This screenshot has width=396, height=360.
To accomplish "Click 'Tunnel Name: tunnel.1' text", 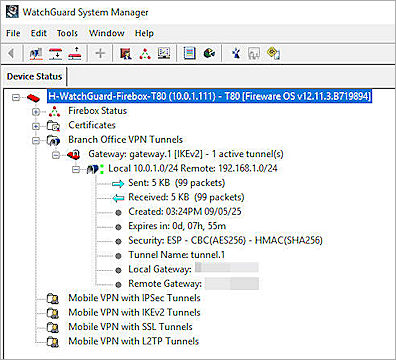I will [x=177, y=255].
